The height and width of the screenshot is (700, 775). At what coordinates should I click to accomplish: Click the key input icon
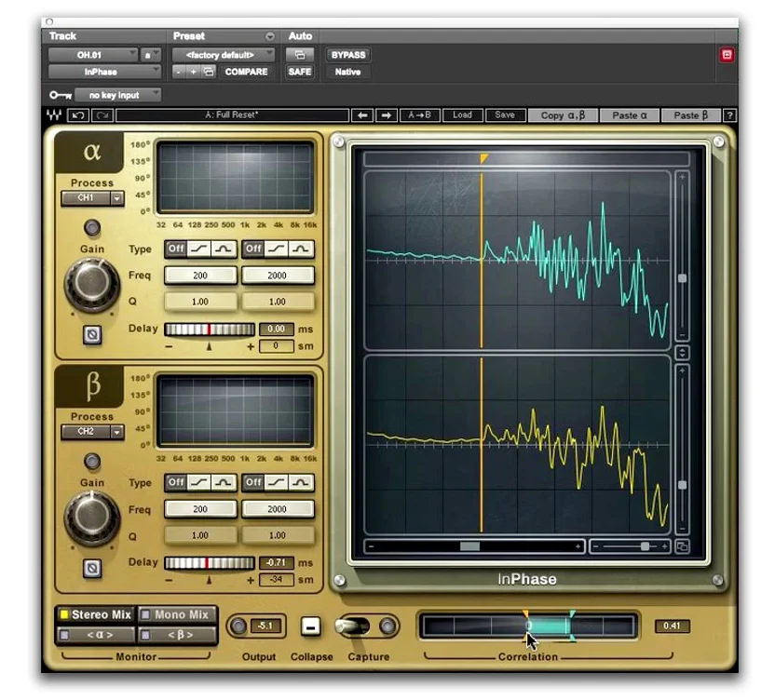[x=61, y=95]
